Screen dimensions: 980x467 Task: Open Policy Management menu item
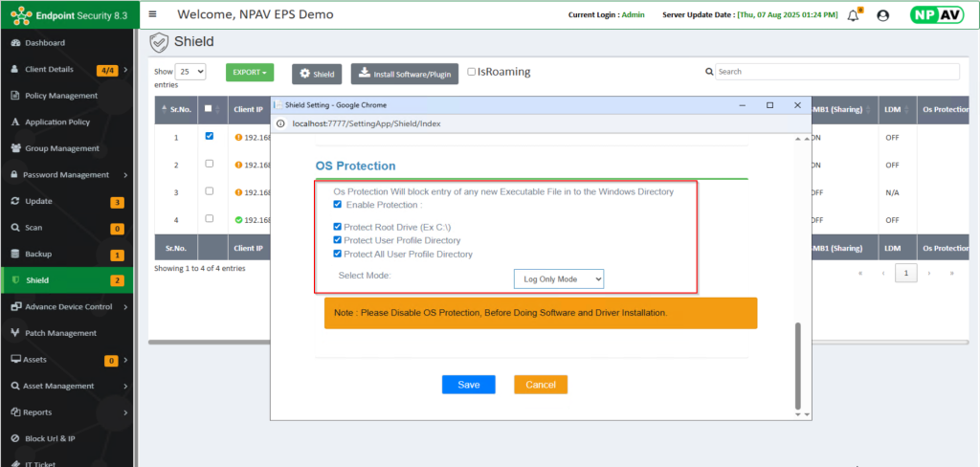coord(61,96)
